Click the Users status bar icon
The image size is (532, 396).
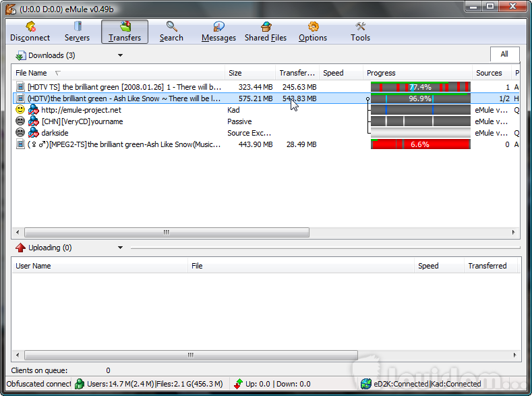tap(80, 384)
